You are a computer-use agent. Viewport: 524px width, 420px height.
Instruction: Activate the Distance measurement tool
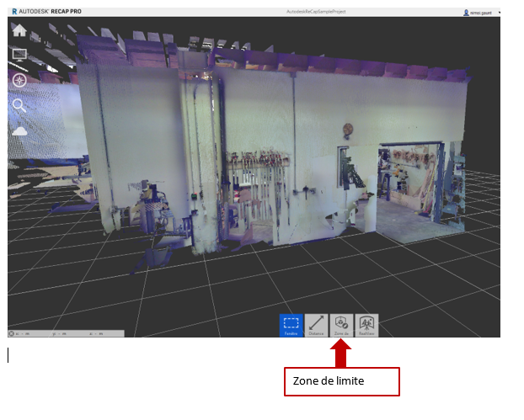[x=316, y=325]
